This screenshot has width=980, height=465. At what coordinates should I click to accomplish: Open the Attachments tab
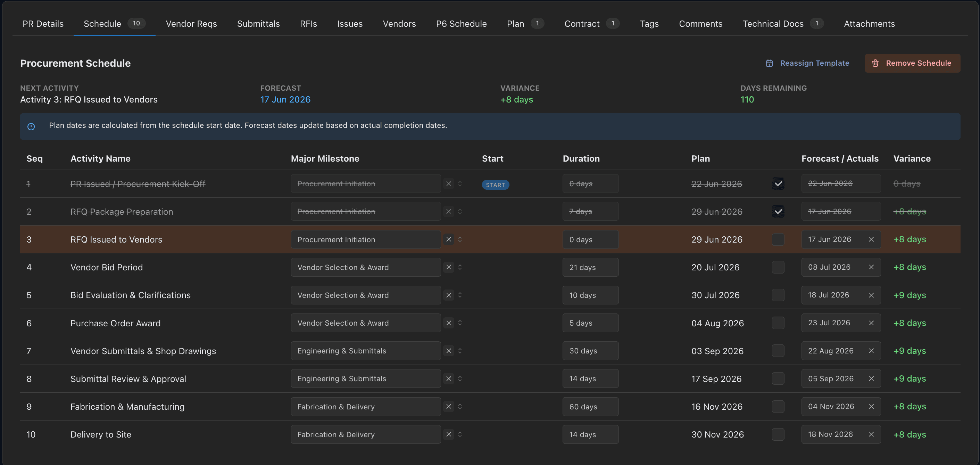869,24
